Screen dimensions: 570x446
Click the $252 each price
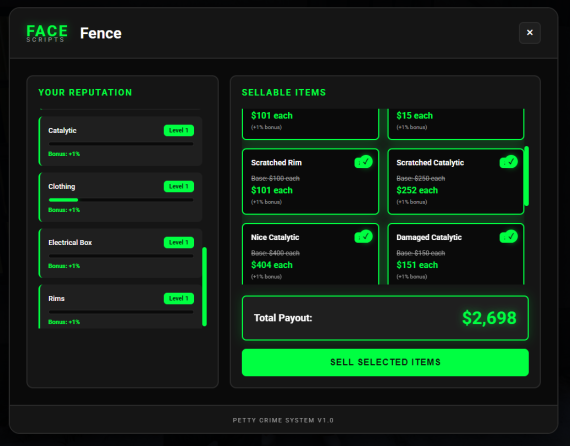417,190
